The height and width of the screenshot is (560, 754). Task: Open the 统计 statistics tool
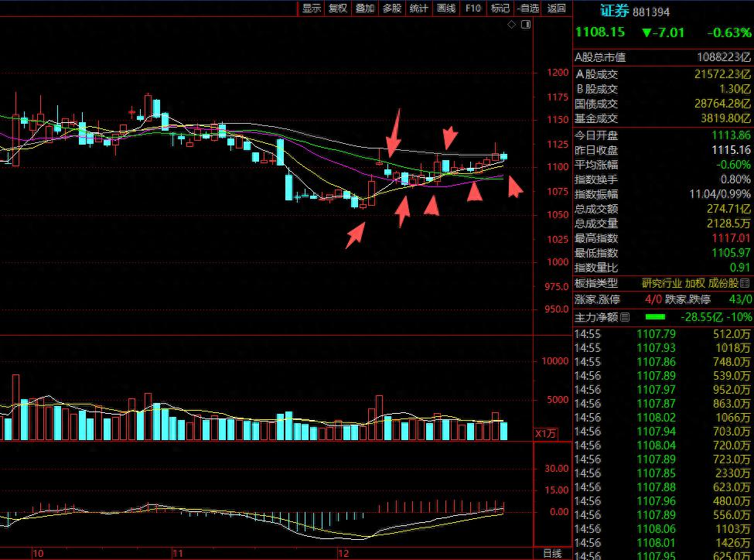[x=419, y=9]
